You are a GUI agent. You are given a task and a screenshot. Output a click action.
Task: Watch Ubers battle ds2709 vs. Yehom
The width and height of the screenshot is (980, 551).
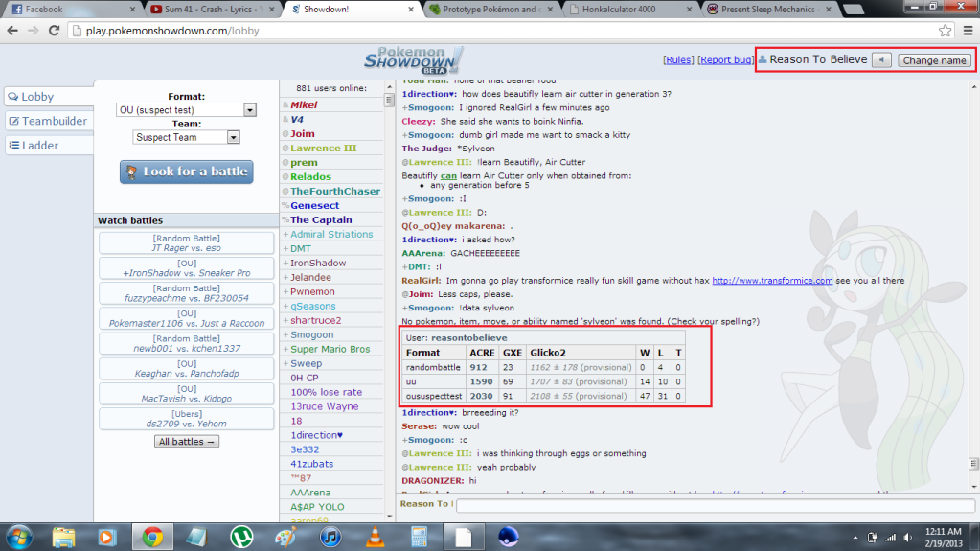coord(186,418)
